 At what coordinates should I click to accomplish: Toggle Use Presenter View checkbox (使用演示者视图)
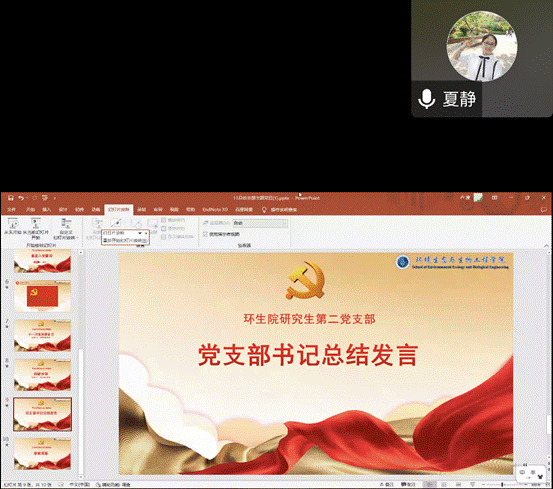click(205, 234)
